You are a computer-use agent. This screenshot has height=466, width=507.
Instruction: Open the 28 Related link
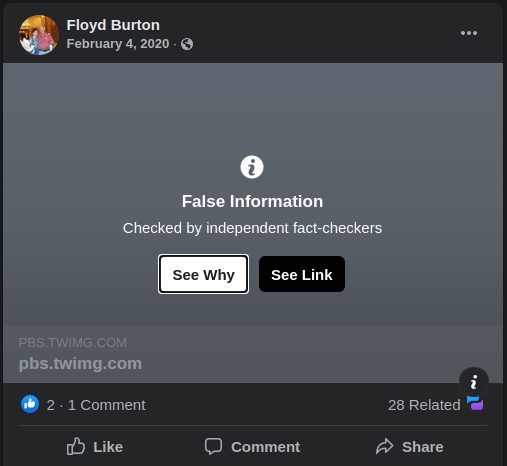pyautogui.click(x=424, y=405)
